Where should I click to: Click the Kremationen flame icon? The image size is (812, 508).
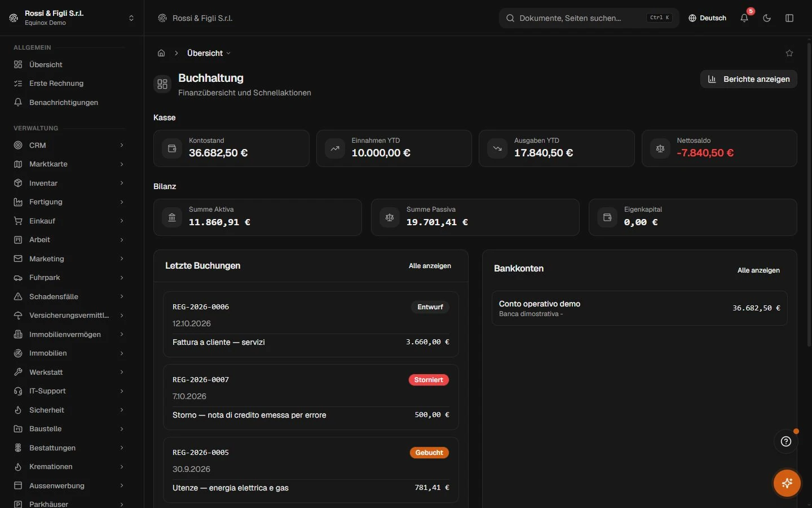18,467
